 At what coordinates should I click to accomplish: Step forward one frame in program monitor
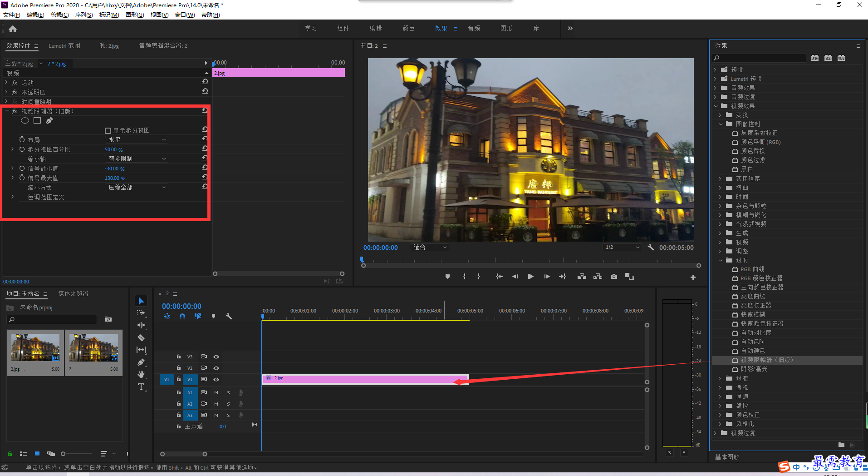click(547, 277)
